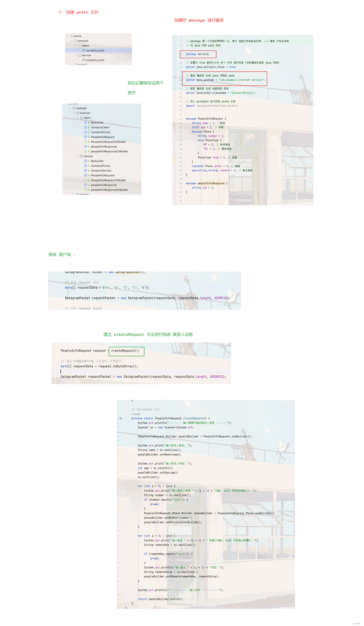Click the example package folder icon

[x=74, y=108]
